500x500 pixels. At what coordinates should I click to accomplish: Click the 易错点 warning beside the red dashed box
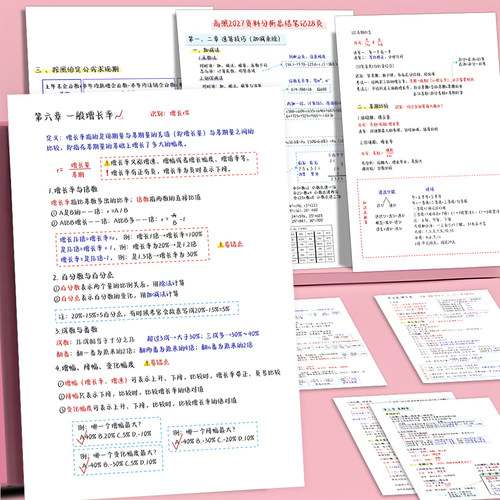[x=230, y=244]
